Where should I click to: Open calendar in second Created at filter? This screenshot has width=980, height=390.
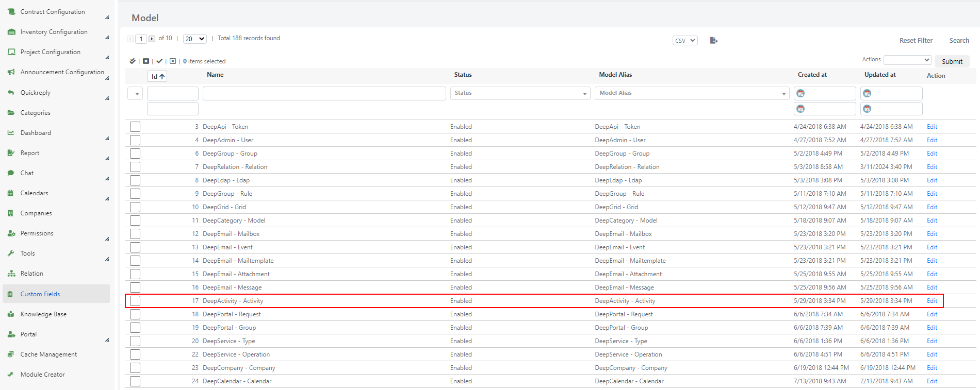(801, 109)
